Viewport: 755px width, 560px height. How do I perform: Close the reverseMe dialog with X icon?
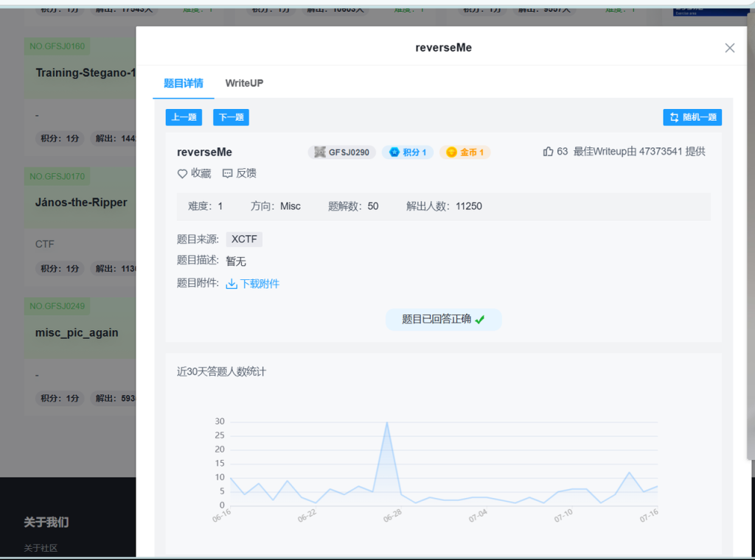point(730,48)
